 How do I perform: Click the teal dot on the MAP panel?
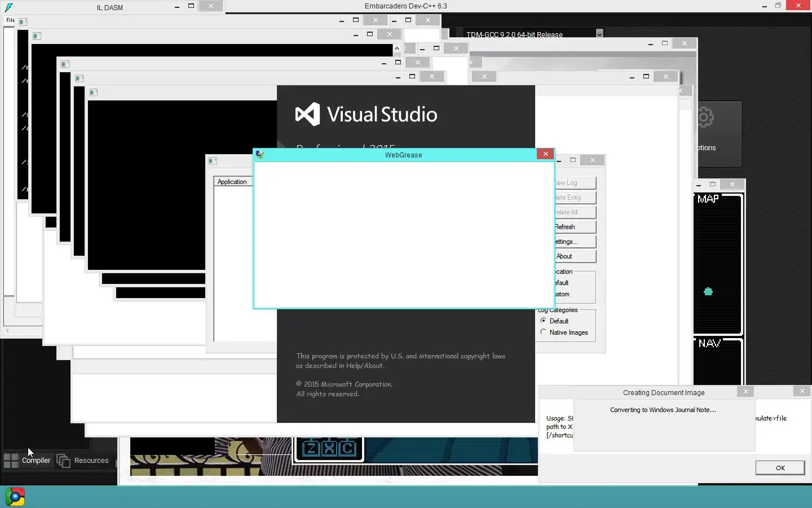pyautogui.click(x=708, y=291)
